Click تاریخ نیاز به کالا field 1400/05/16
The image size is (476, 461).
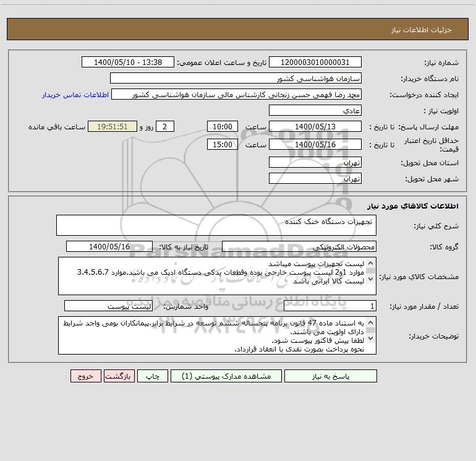[x=109, y=246]
